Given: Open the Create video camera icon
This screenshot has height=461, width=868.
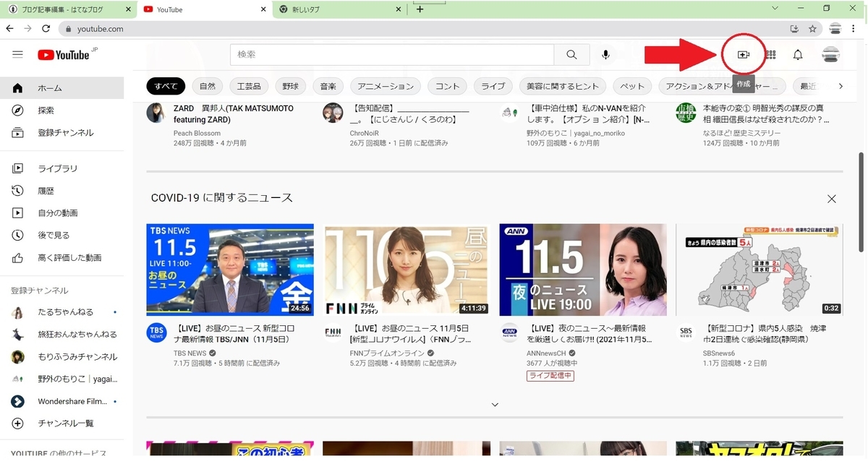Looking at the screenshot, I should click(743, 55).
